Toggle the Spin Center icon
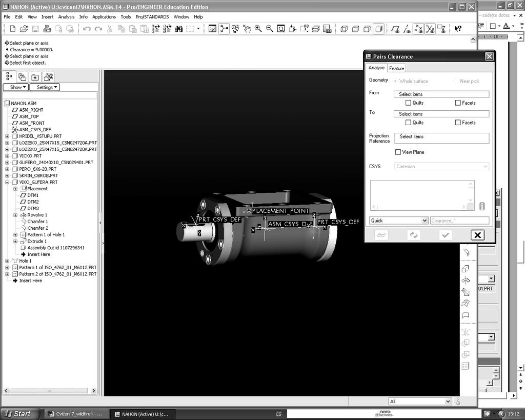Screen dimensions: 525x420 [x=224, y=29]
